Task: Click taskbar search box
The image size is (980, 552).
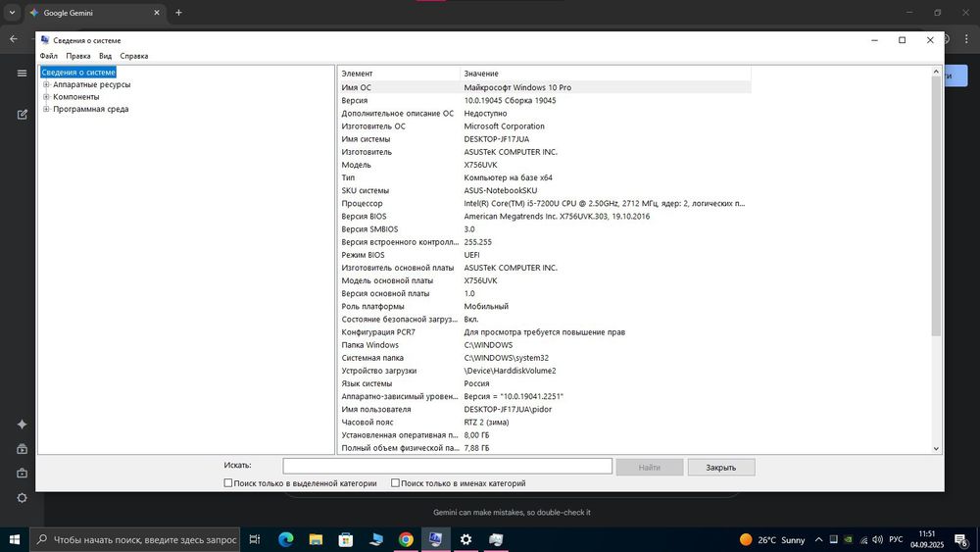Action: click(x=135, y=539)
